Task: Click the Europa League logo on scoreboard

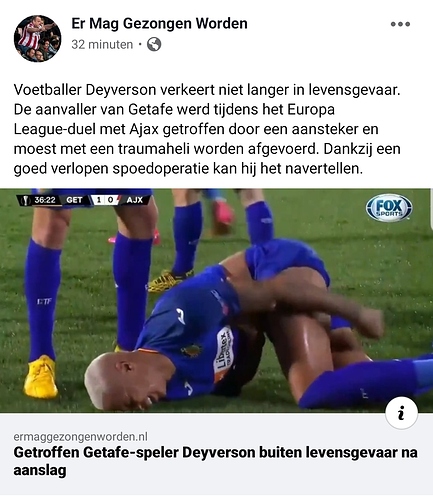Action: pos(25,200)
